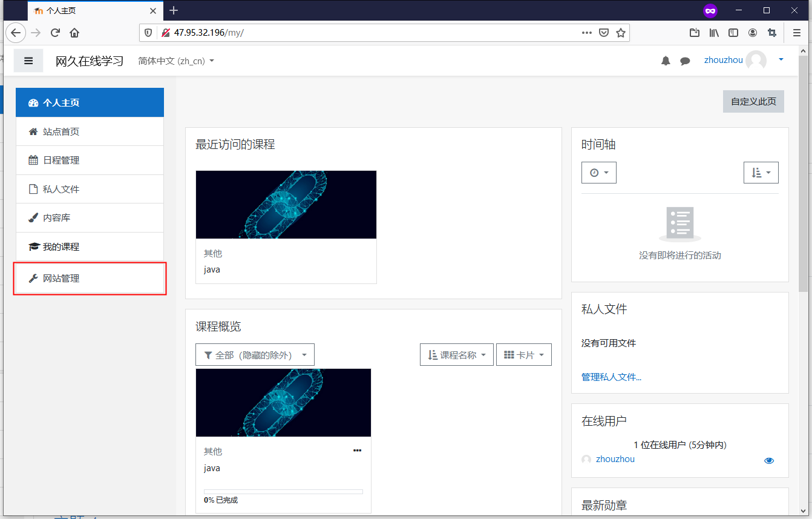Screen dimensions: 812x519
Task: Open the messages chat bubble icon
Action: 685,61
